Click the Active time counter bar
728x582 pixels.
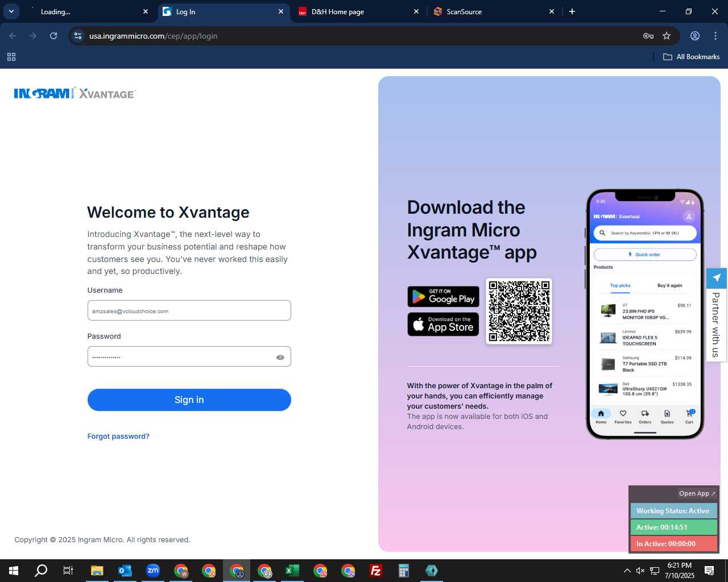(673, 527)
